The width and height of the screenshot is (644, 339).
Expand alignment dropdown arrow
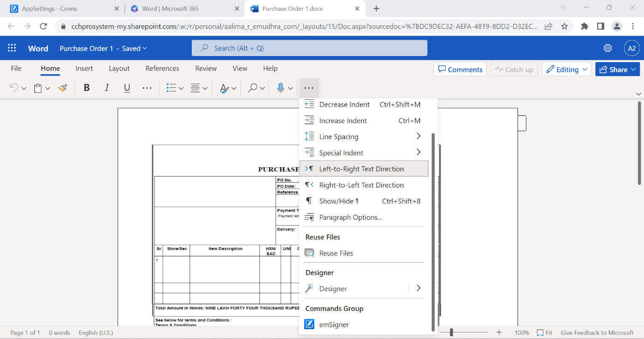205,88
